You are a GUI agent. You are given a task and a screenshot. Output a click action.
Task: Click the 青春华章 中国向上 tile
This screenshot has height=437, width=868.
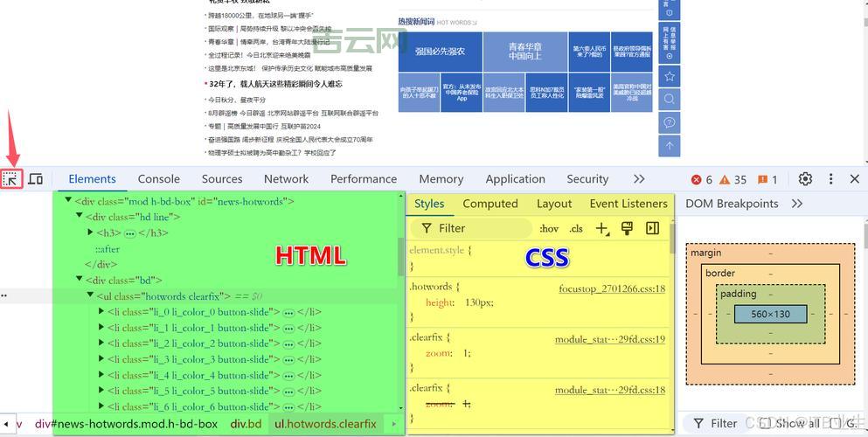point(525,52)
